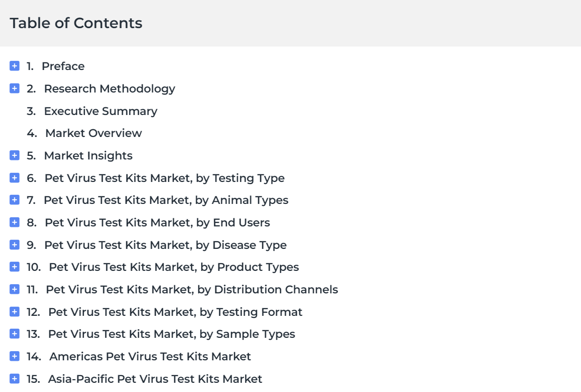Expand the Preface section plus icon
The width and height of the screenshot is (581, 392).
tap(14, 66)
